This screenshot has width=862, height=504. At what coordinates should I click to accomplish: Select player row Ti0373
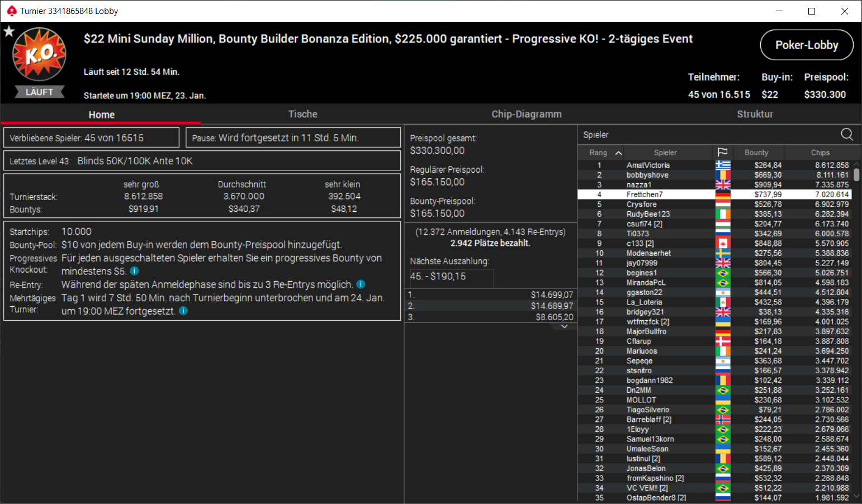(x=714, y=234)
